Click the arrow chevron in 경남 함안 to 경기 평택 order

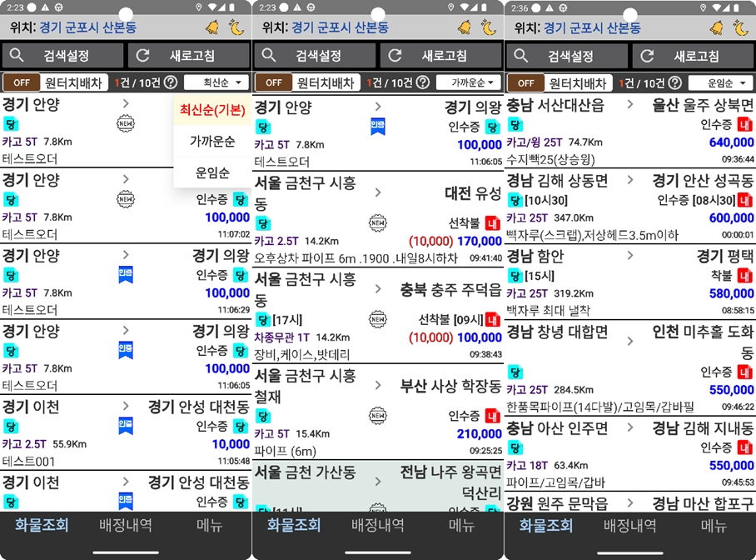point(630,256)
